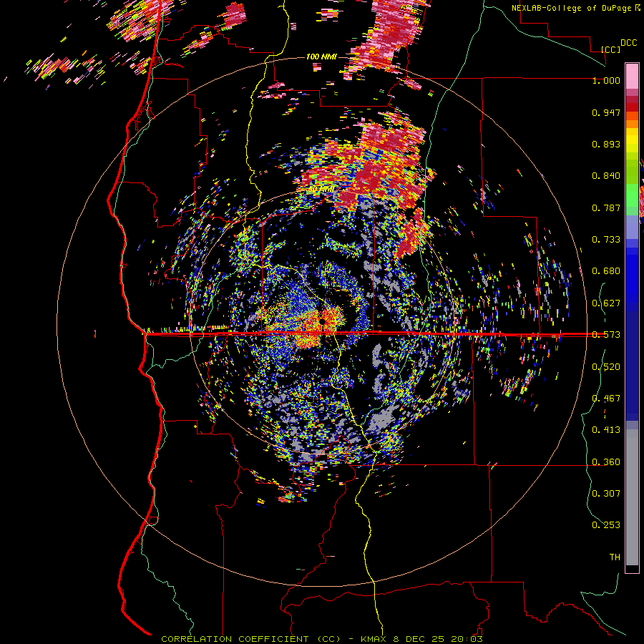
Task: Click the 100 NMI range ring label
Action: click(x=321, y=57)
